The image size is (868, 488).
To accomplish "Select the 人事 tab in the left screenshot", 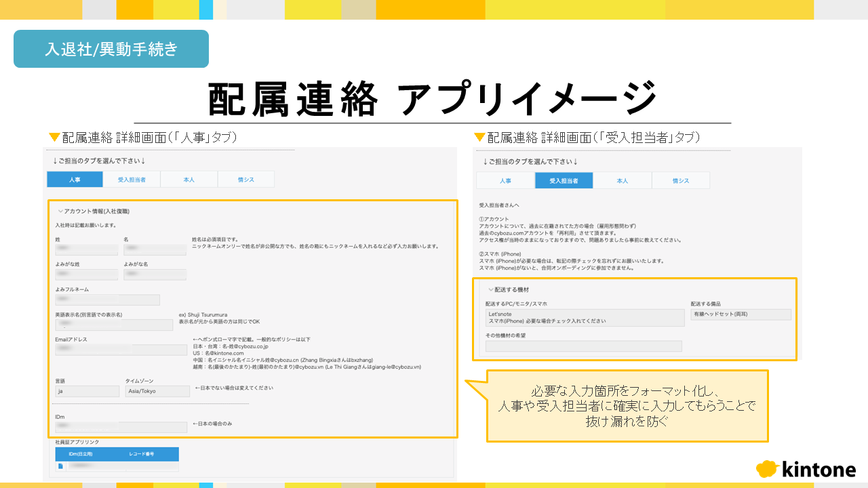I will [x=75, y=180].
